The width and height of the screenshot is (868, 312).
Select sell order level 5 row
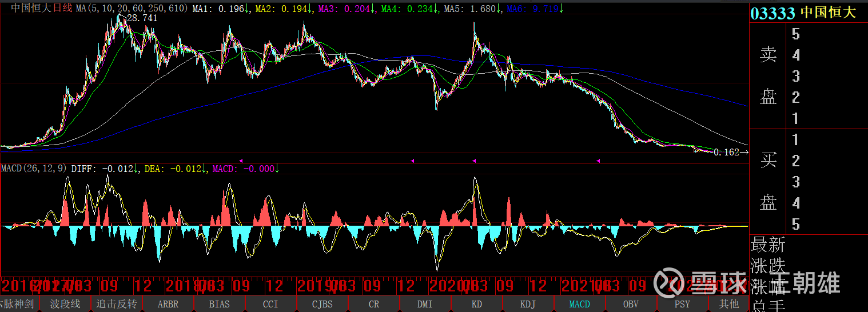coord(827,34)
